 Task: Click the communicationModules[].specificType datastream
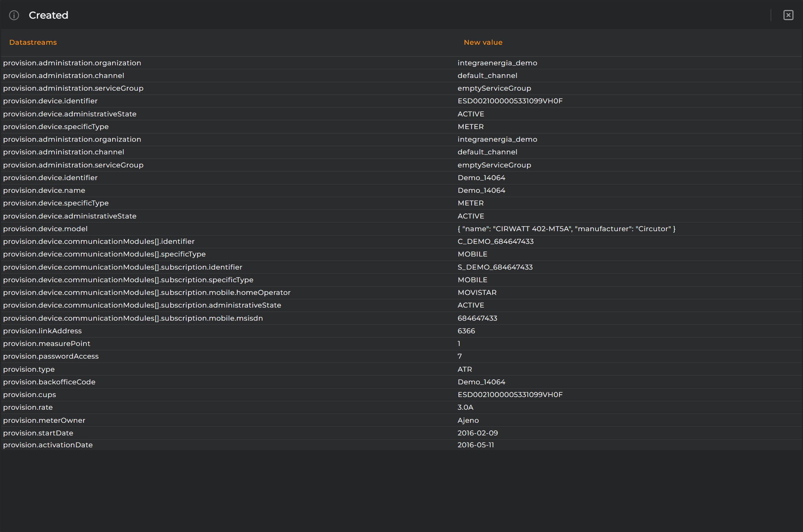coord(105,254)
